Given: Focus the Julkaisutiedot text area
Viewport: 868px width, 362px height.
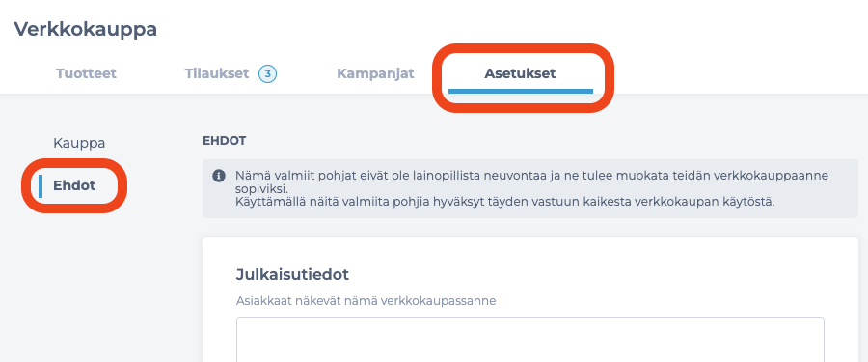Looking at the screenshot, I should 529,339.
